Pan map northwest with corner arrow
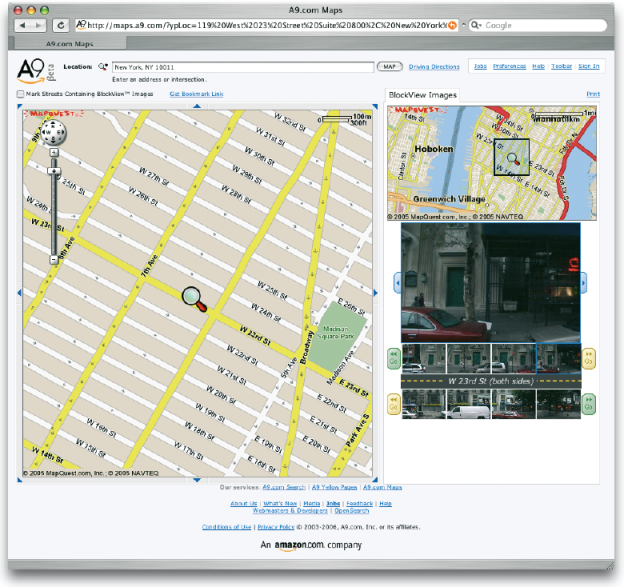Viewport: 624px width, 587px height. coord(20,106)
